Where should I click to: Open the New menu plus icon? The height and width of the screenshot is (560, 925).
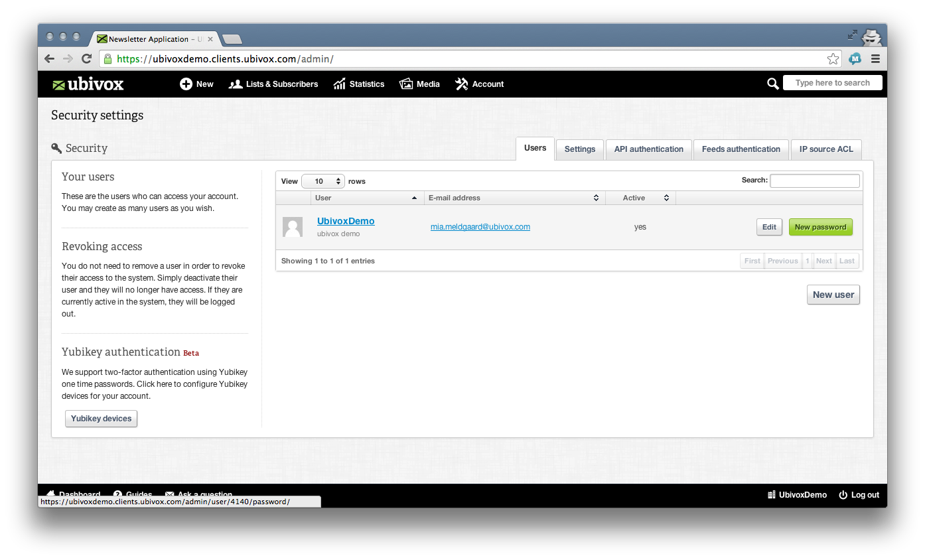click(x=186, y=84)
